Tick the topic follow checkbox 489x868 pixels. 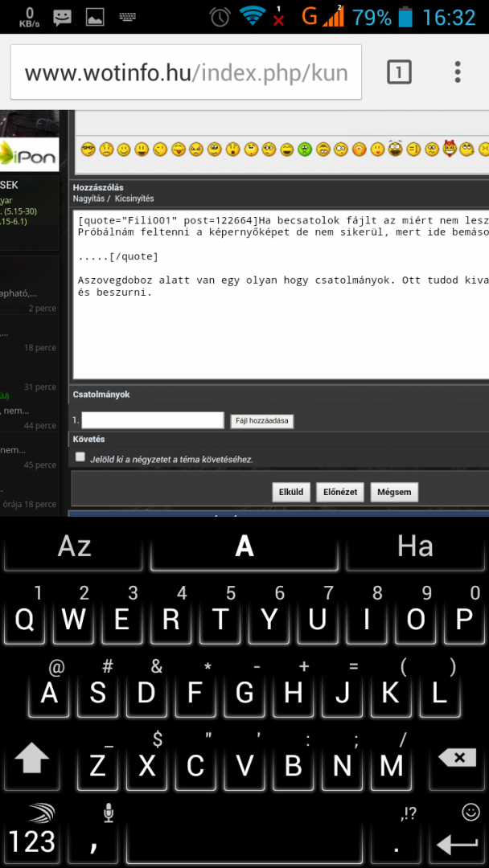click(80, 457)
